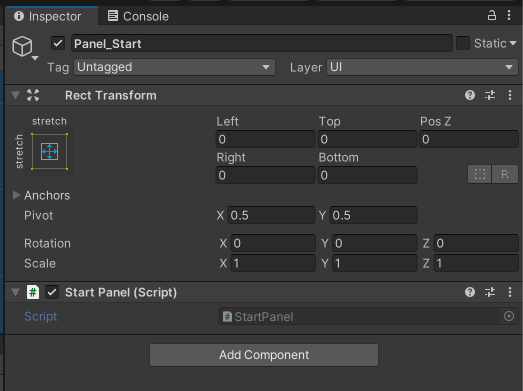
Task: Select the GameObject cube icon picker
Action: pyautogui.click(x=24, y=47)
